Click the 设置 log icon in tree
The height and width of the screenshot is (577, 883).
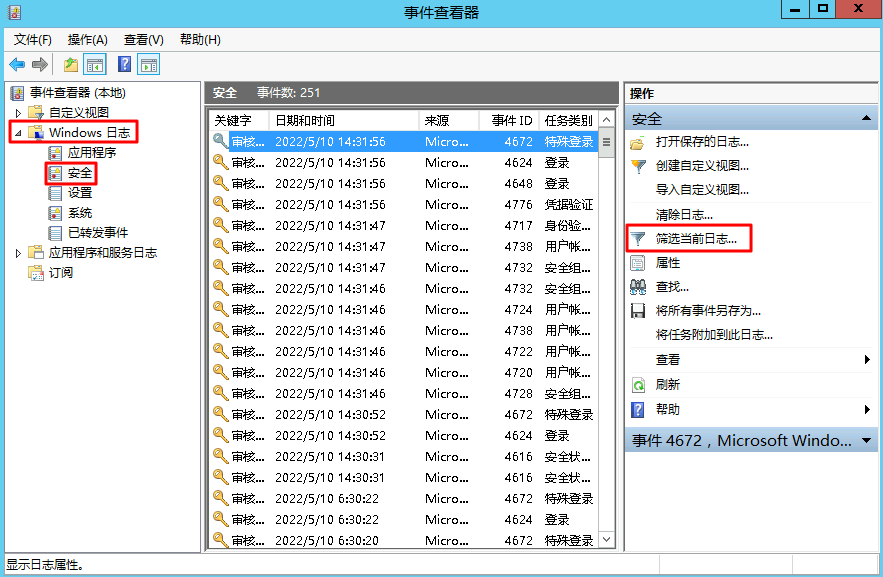click(55, 193)
